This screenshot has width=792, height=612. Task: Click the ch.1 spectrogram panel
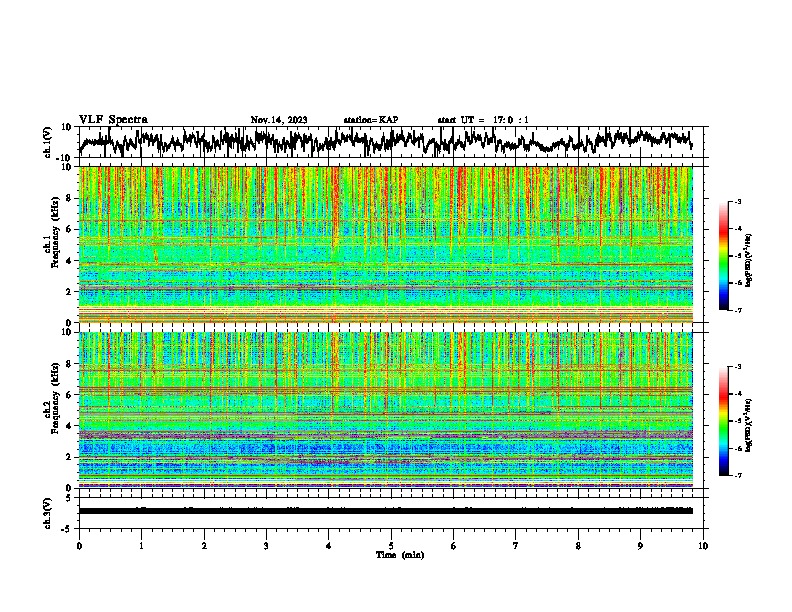coord(386,244)
